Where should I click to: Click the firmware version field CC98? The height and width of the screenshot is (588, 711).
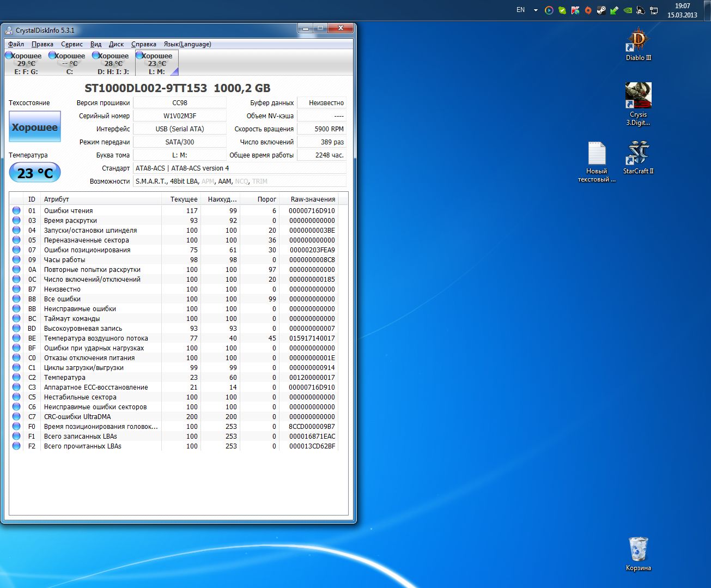pyautogui.click(x=180, y=102)
